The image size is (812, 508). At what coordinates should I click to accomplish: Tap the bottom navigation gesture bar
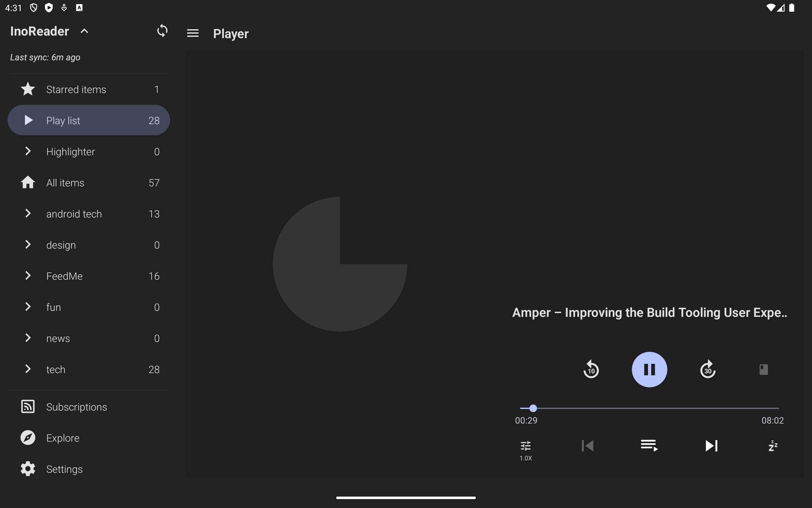click(406, 498)
